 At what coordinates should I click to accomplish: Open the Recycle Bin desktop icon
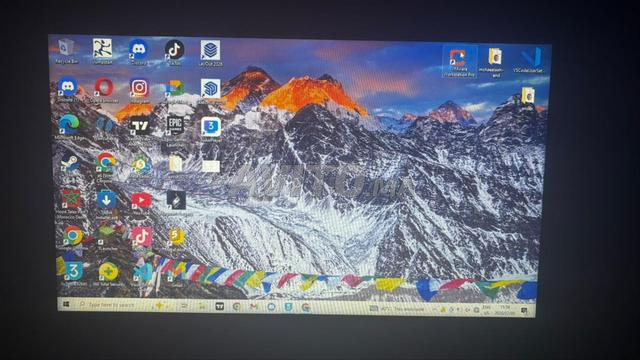pos(66,48)
